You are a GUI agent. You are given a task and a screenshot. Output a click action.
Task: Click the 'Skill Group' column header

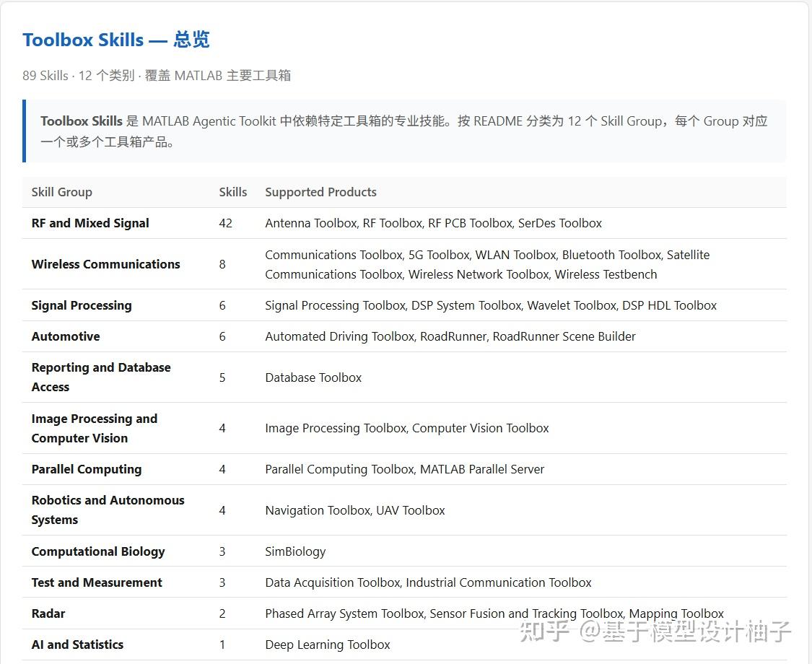click(x=61, y=192)
